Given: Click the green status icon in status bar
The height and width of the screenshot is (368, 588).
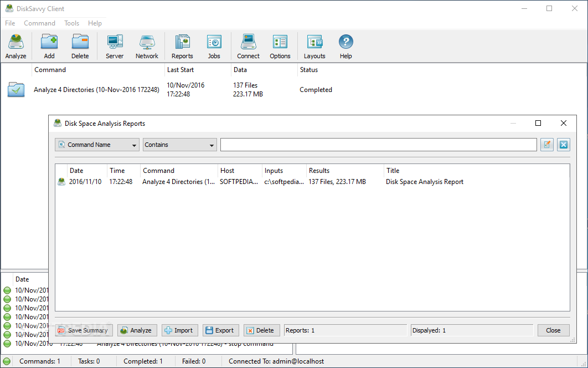Looking at the screenshot, I should point(7,361).
